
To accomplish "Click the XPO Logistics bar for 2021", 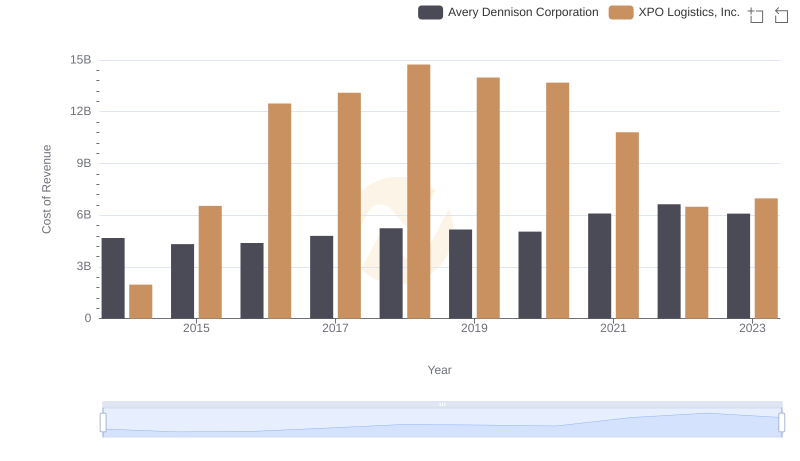I will 627,225.
